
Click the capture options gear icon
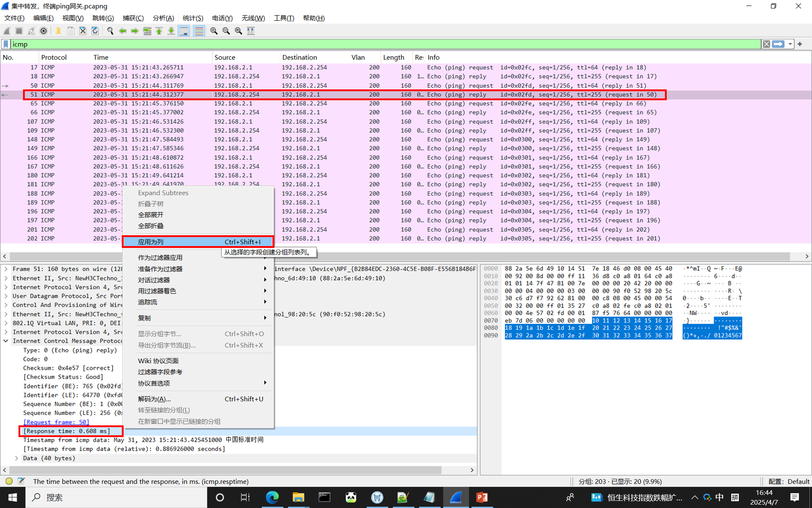(43, 31)
